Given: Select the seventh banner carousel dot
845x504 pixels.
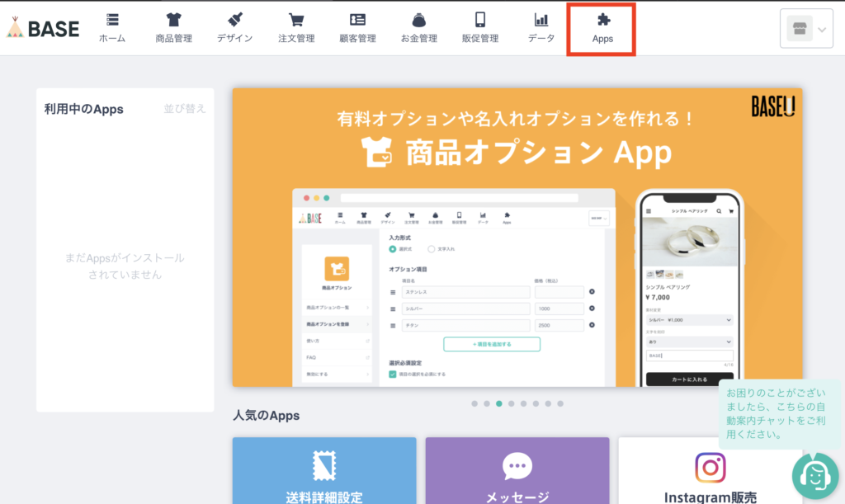Looking at the screenshot, I should tap(548, 403).
